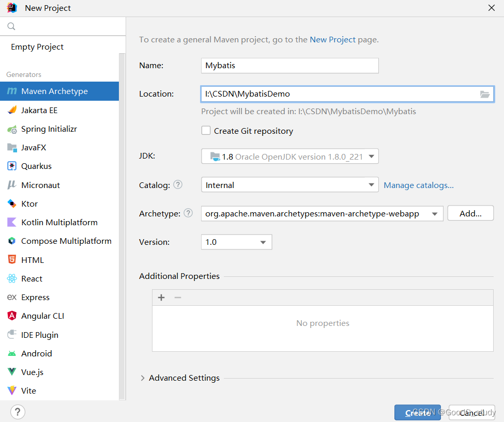Select Kotlin Multiplatform generator
This screenshot has width=504, height=422.
(59, 223)
